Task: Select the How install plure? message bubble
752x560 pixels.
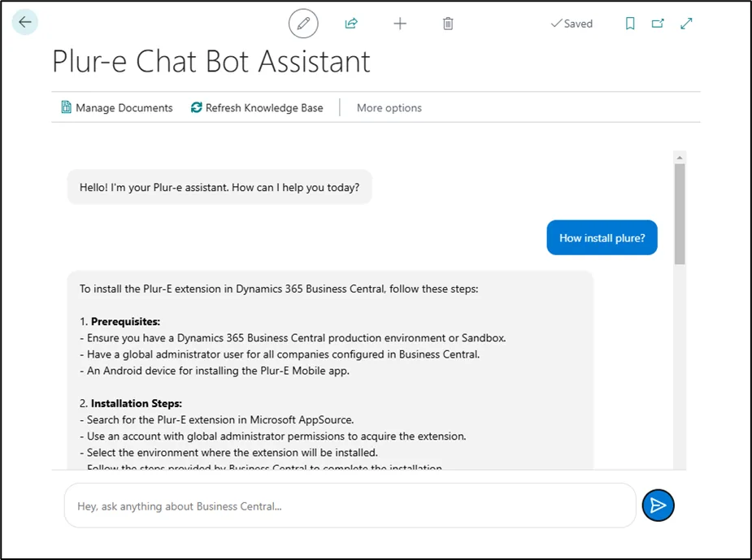Action: [602, 238]
